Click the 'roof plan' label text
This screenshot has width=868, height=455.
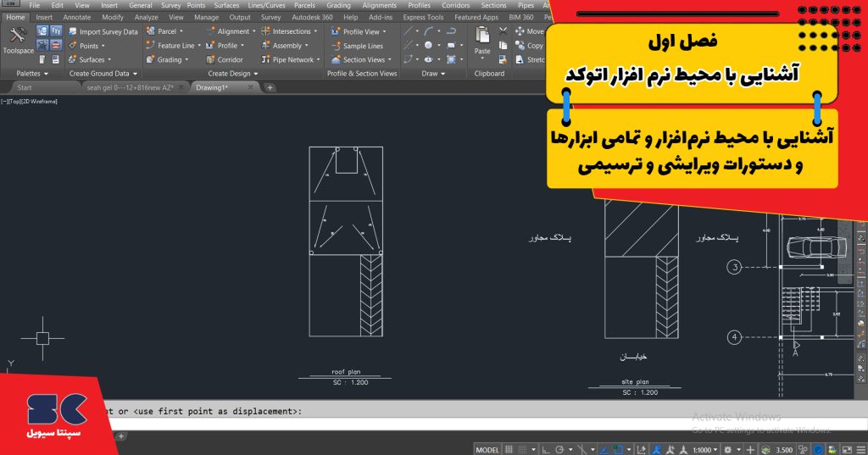346,372
